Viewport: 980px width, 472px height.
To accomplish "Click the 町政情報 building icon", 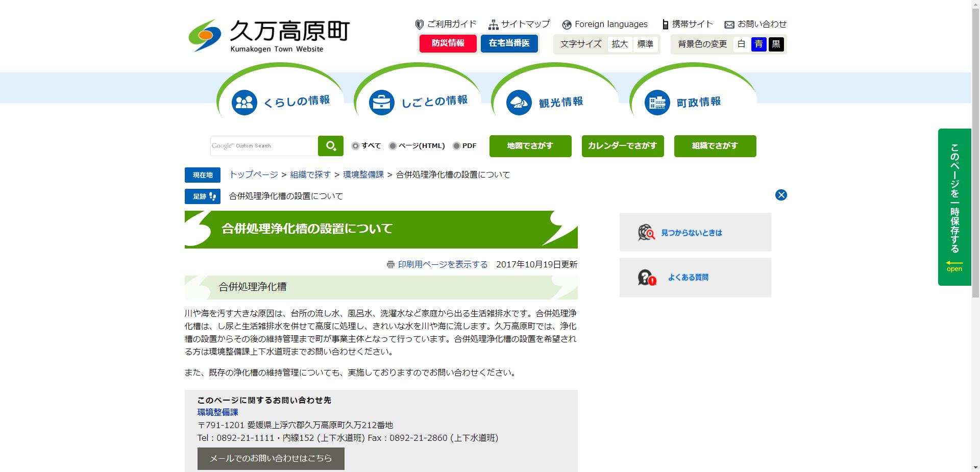I will 657,102.
